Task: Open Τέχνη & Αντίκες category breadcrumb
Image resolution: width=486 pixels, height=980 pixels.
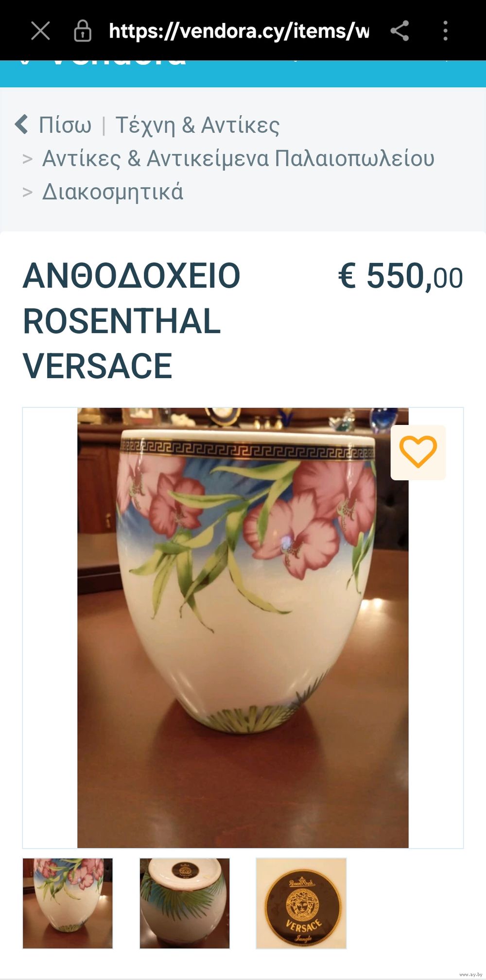Action: click(x=197, y=125)
